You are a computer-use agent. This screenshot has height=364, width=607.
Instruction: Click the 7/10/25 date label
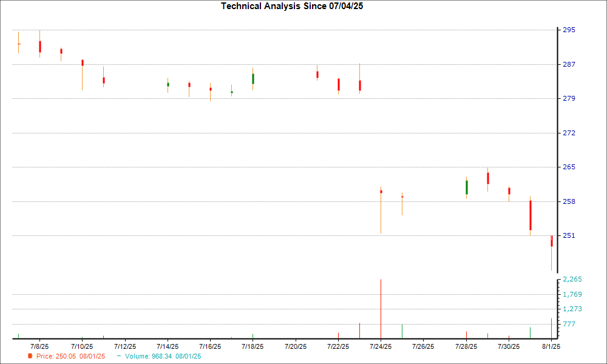coord(82,346)
